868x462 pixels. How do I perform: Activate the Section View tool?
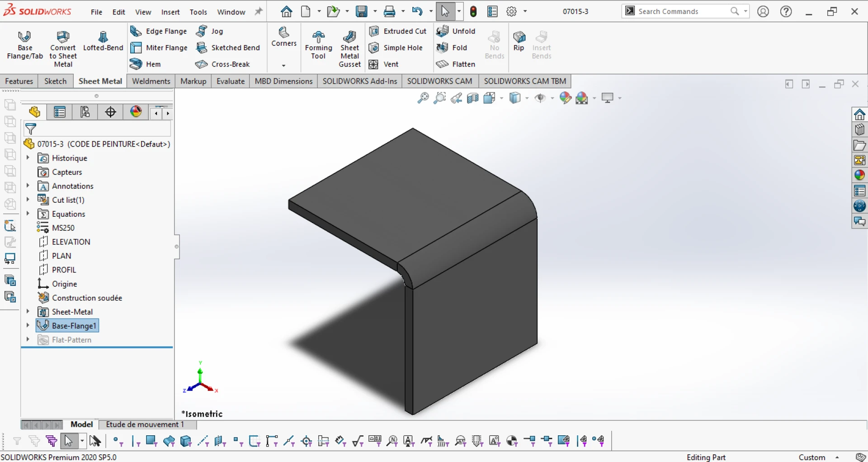click(x=472, y=98)
